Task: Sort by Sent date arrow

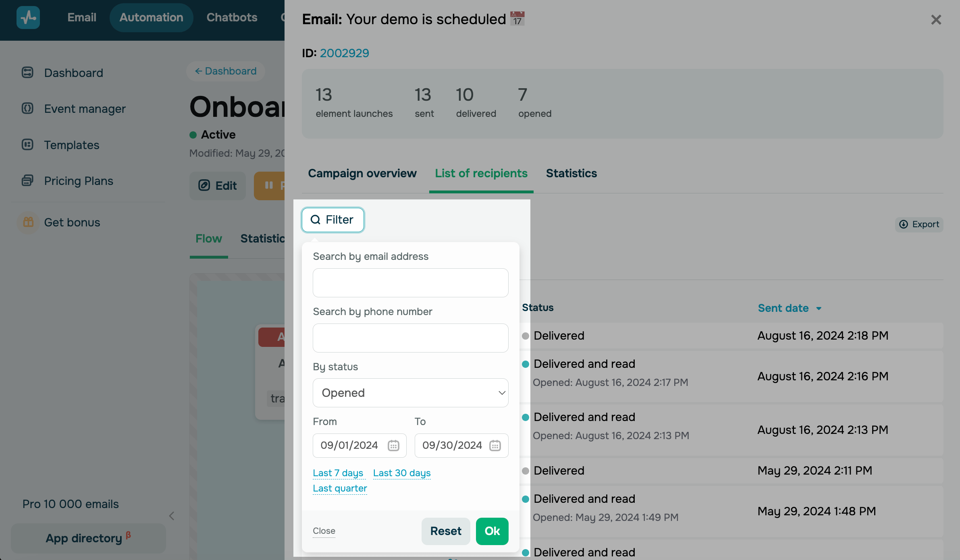Action: [x=819, y=309]
